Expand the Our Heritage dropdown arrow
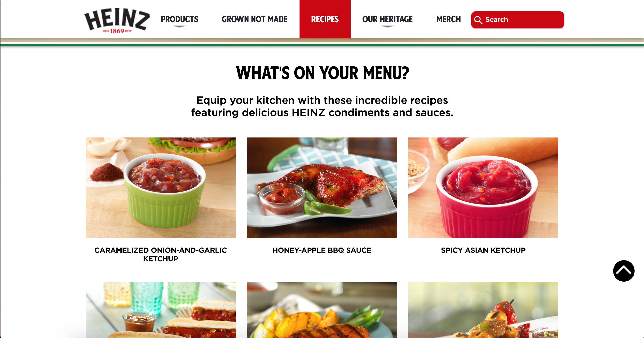The height and width of the screenshot is (338, 644). coord(387,27)
